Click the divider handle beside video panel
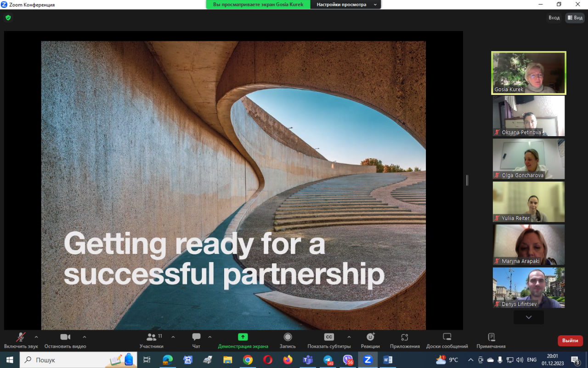The image size is (588, 368). pos(467,180)
